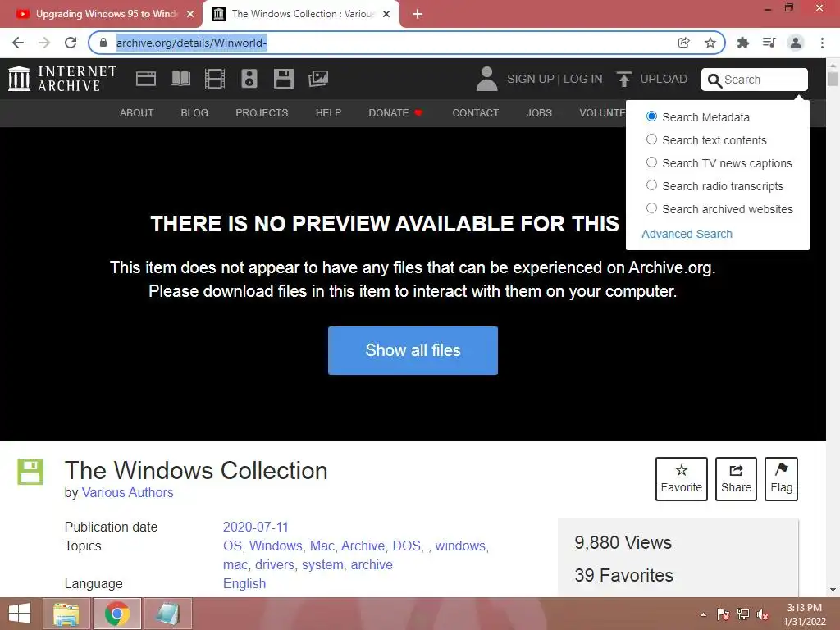Open the CONTACT menu item
The width and height of the screenshot is (840, 630).
point(475,113)
